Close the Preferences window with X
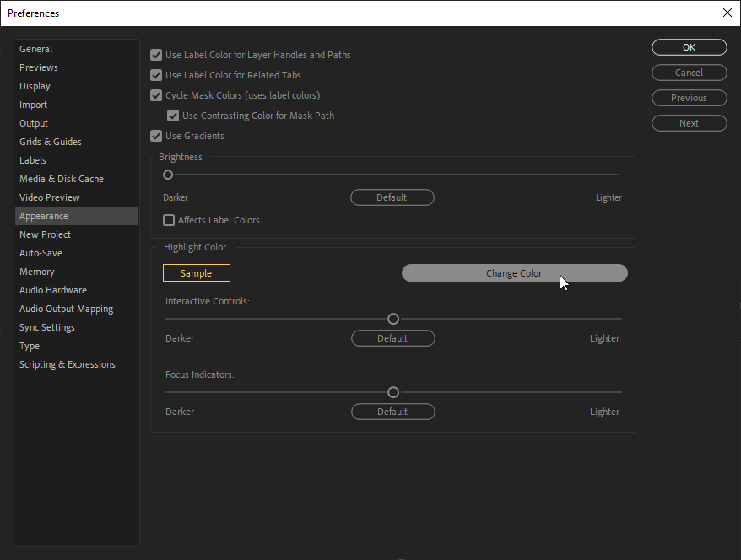Viewport: 741px width, 560px height. [x=727, y=13]
